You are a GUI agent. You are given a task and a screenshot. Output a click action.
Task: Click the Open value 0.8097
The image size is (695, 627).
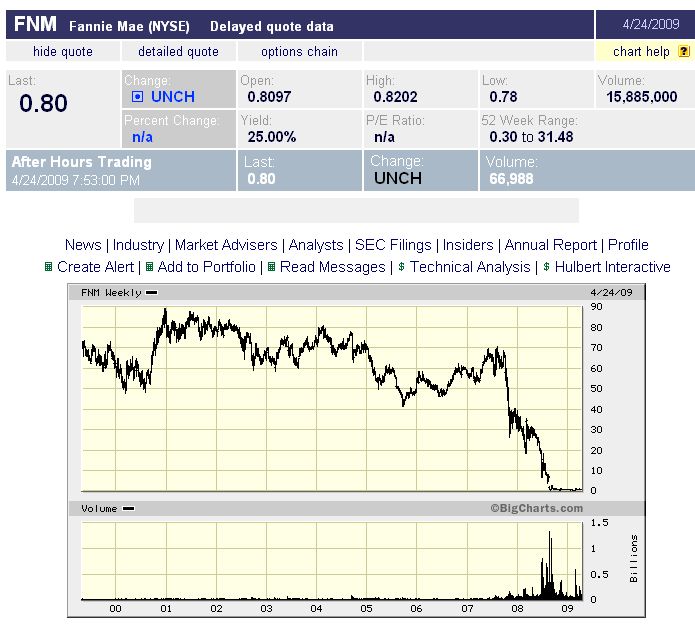(x=269, y=97)
